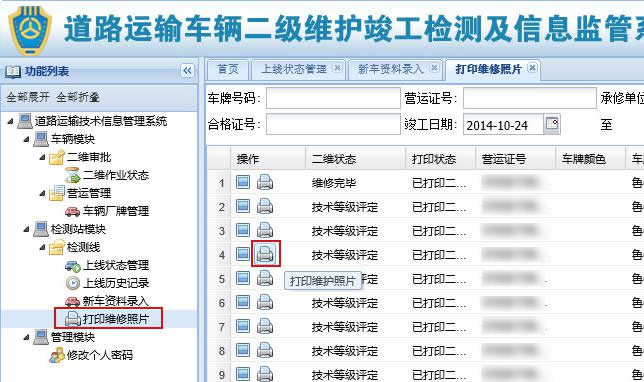Collapse the 管理模块 tree node
This screenshot has height=382, width=644.
pos(26,337)
